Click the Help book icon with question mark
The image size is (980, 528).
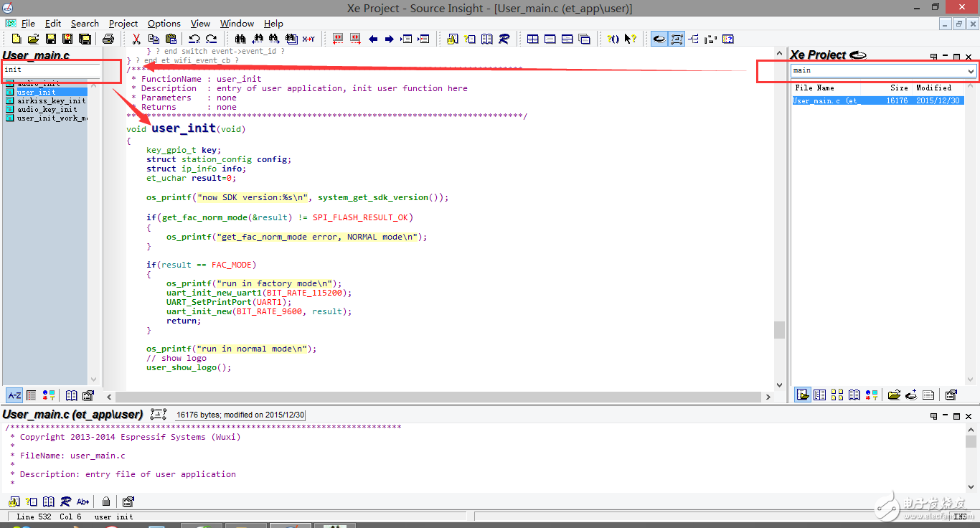point(727,39)
